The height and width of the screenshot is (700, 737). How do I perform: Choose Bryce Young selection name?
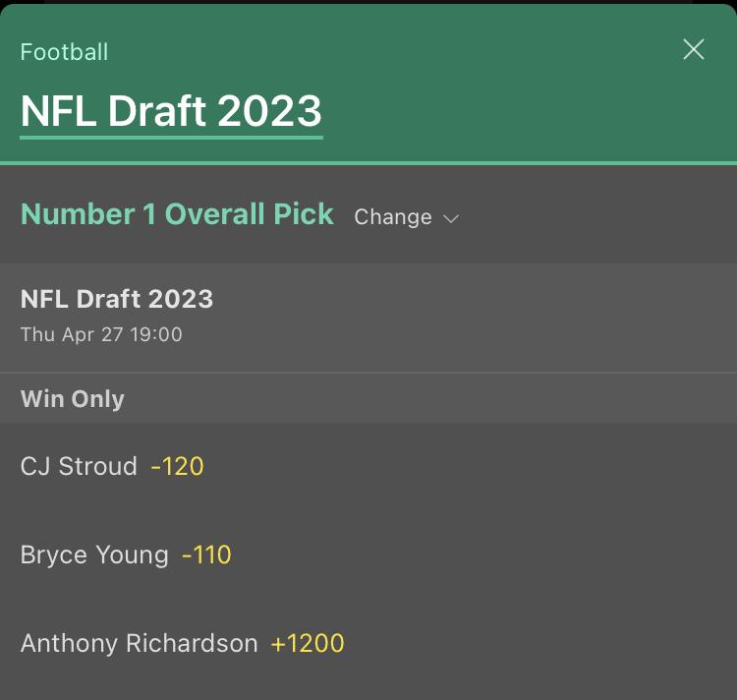[94, 554]
